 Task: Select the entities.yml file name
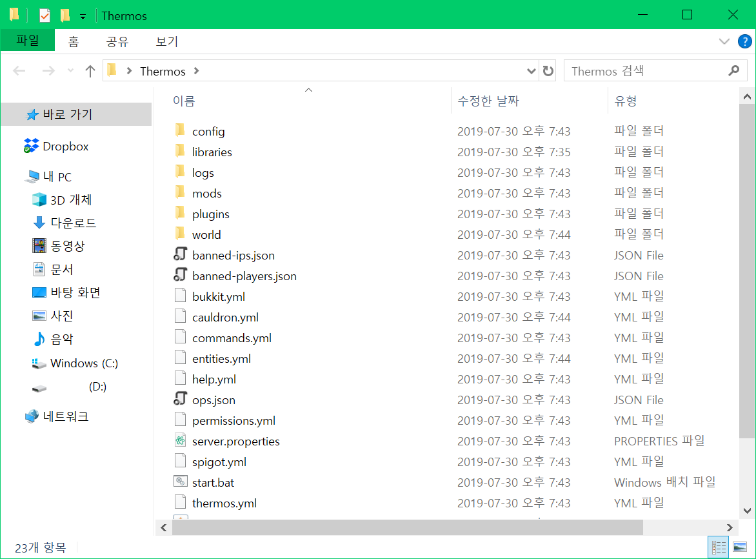[221, 359]
